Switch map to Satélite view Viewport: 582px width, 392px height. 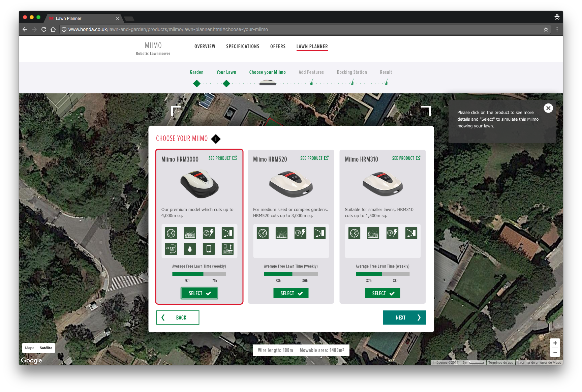coord(46,348)
